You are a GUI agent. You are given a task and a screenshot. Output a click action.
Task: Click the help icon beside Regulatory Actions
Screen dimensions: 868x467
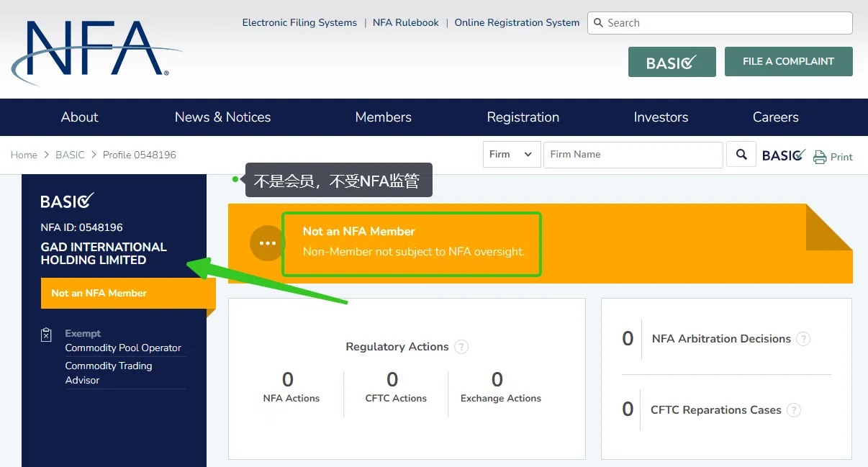(x=461, y=347)
